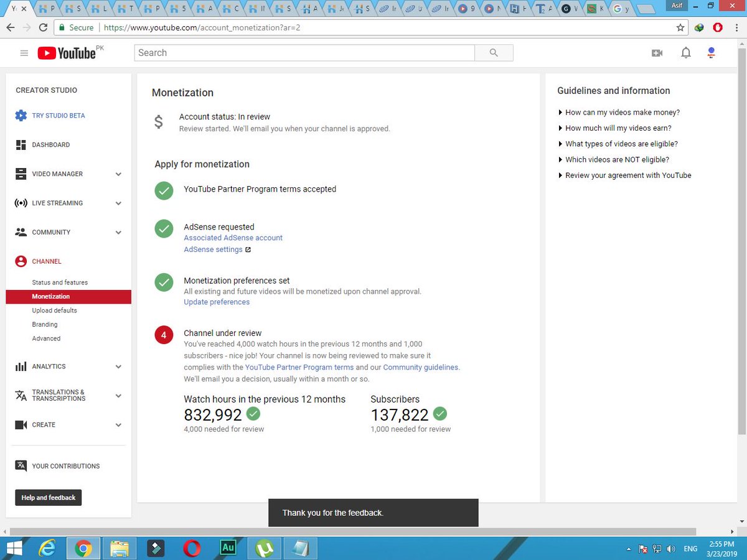Open the account avatar menu
This screenshot has width=747, height=560.
[x=712, y=53]
